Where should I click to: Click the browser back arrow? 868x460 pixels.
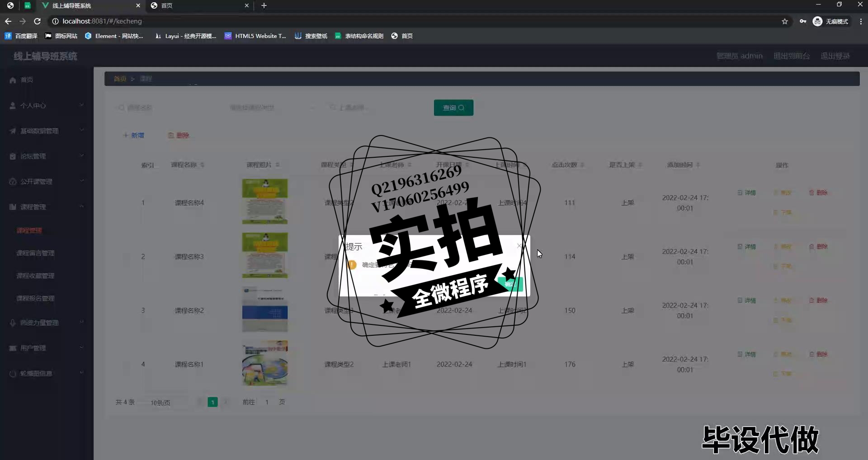pos(8,21)
